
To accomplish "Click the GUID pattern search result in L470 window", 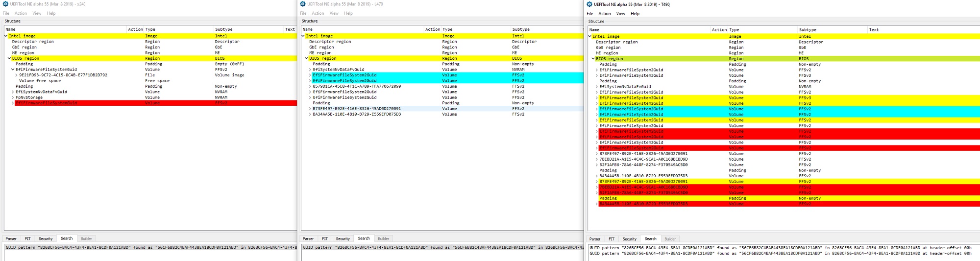I will pos(442,248).
